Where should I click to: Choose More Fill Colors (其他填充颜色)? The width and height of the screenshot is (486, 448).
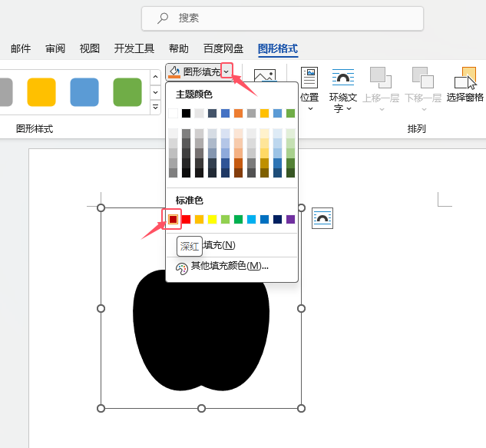230,266
